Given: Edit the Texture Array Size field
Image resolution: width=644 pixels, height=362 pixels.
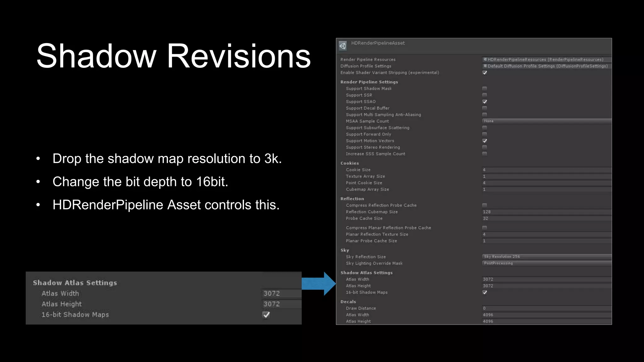Looking at the screenshot, I should click(547, 176).
